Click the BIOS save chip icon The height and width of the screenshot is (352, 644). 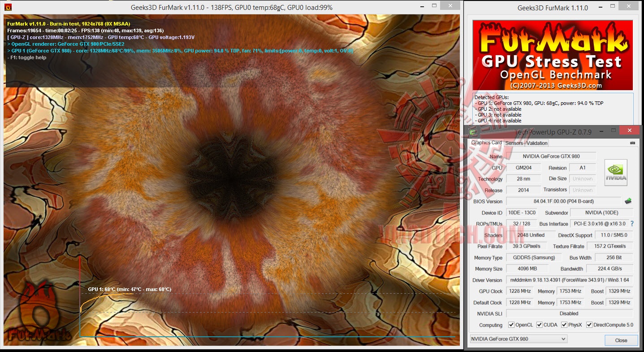(628, 201)
